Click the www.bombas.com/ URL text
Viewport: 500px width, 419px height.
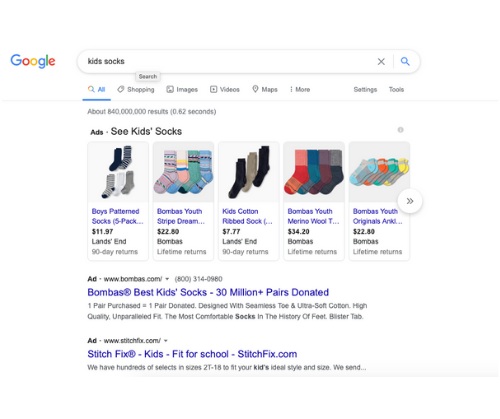click(x=133, y=279)
